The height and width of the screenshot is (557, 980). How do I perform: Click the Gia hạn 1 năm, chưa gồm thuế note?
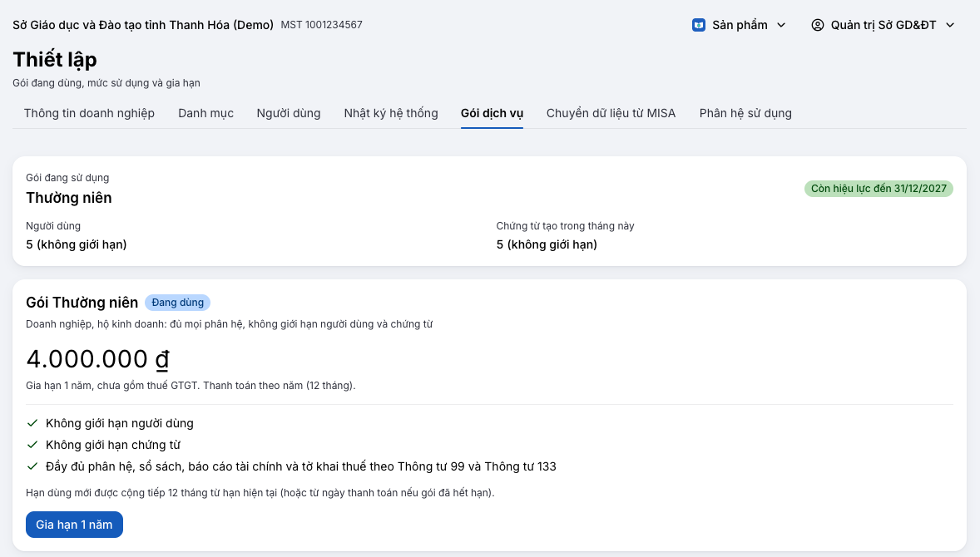point(191,385)
